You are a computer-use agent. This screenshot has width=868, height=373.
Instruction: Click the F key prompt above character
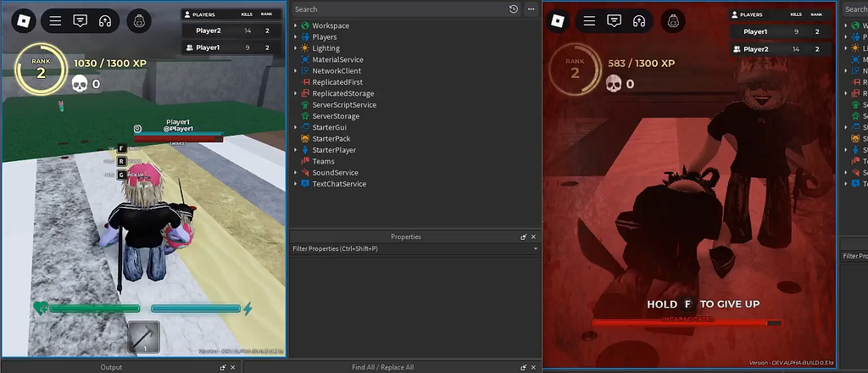tap(122, 148)
